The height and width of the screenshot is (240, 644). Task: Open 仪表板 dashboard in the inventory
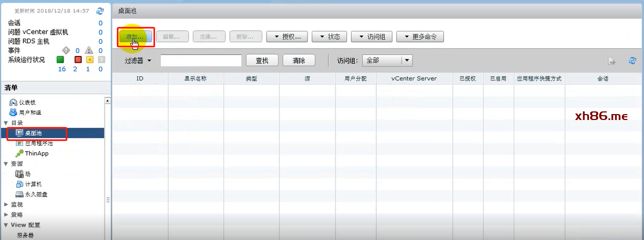click(27, 102)
